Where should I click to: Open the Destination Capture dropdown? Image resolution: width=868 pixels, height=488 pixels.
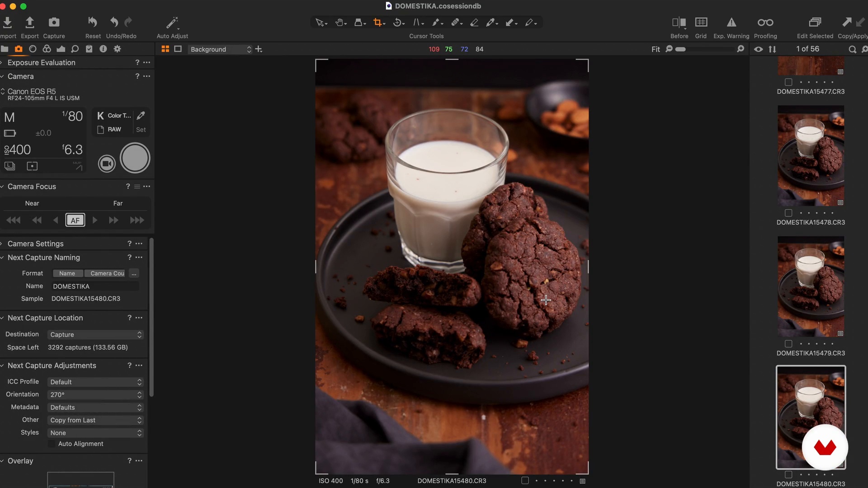(95, 334)
